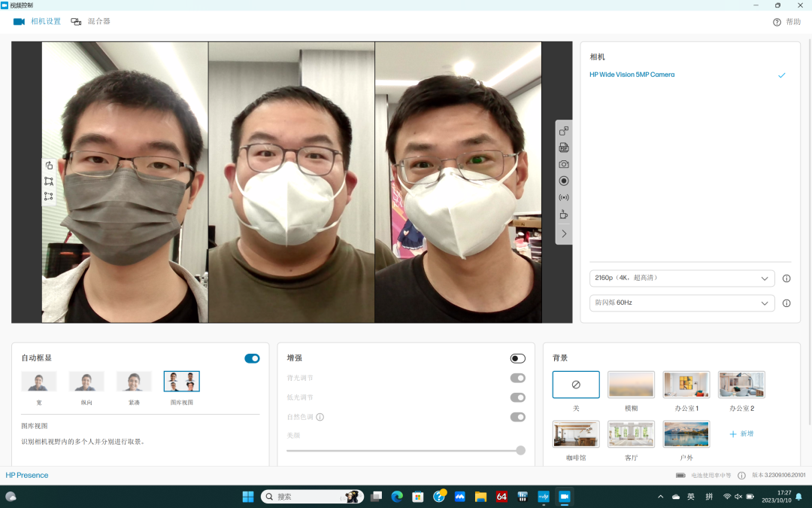Click the 美颜 slider handle
The image size is (812, 508).
(520, 450)
